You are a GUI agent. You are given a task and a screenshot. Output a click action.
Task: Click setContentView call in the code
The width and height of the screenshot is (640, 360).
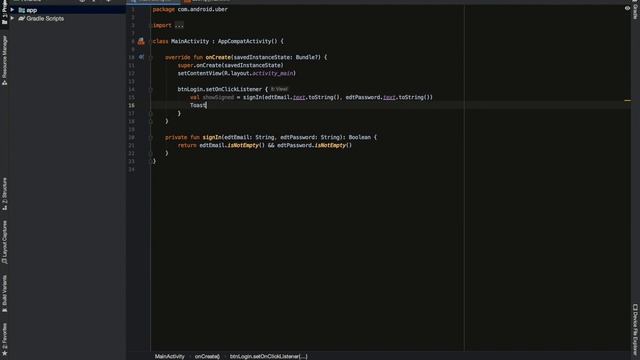(200, 73)
